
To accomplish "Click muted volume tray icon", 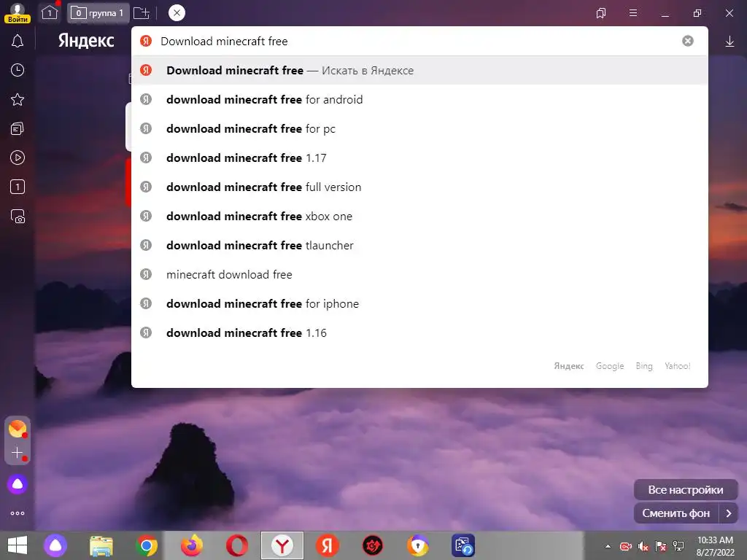I will 643,546.
